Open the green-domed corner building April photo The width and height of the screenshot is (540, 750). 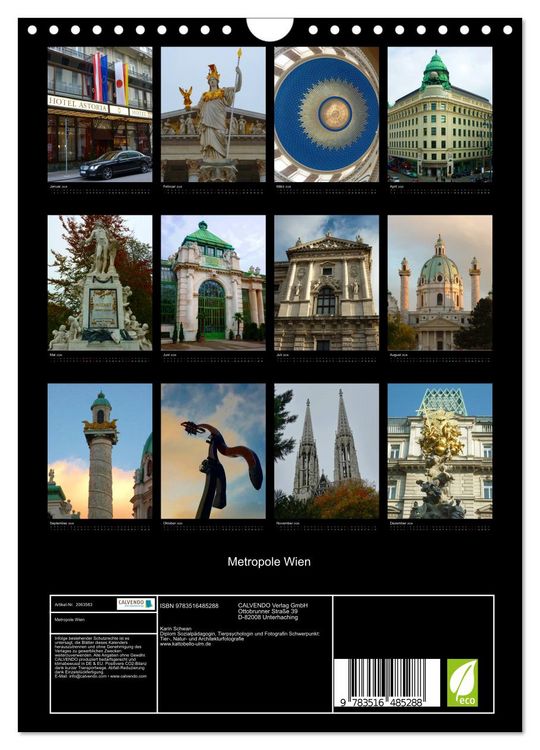tap(440, 114)
